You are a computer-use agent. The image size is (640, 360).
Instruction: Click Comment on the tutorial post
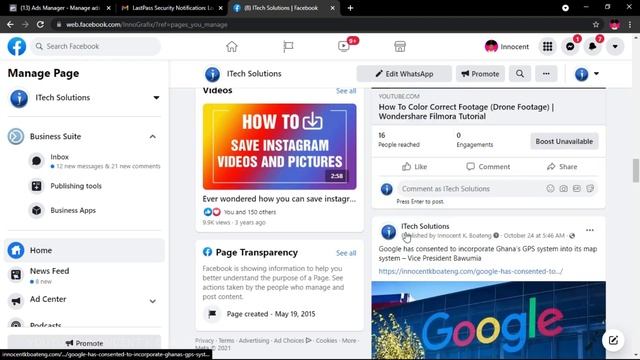click(488, 167)
